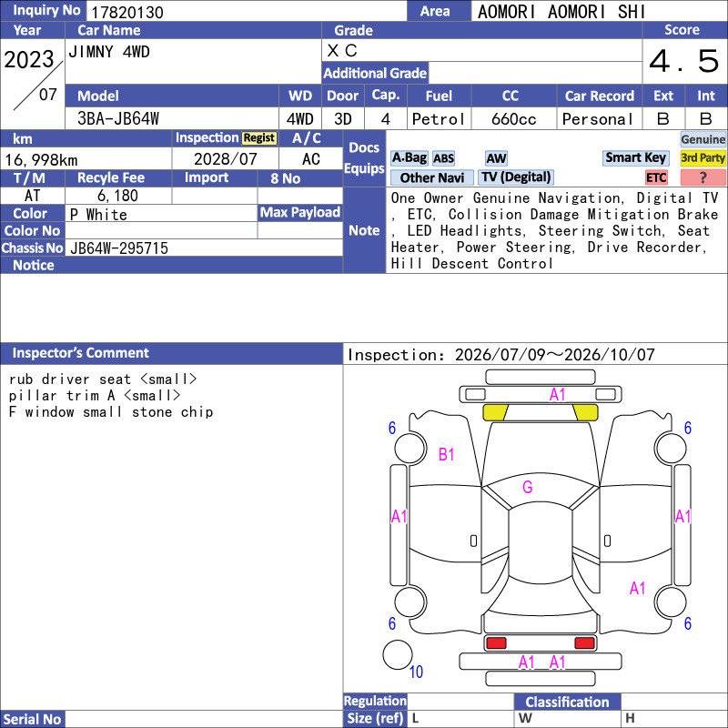
Task: Click the ABS equipment badge
Action: click(443, 158)
